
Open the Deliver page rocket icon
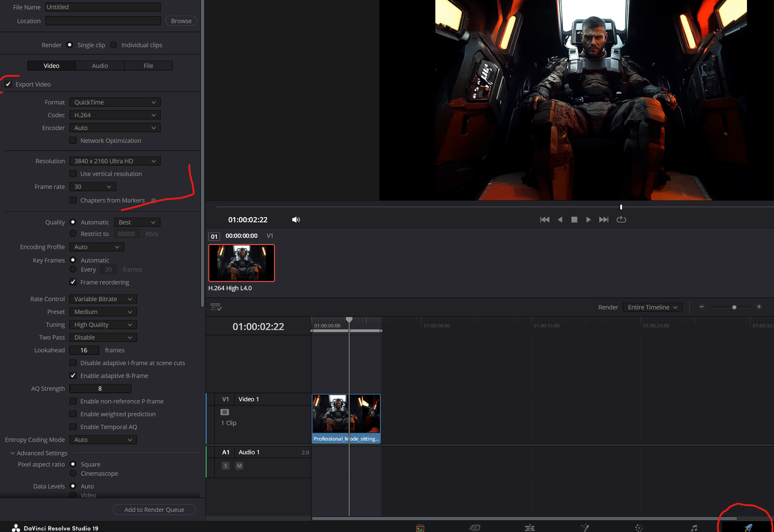tap(748, 528)
